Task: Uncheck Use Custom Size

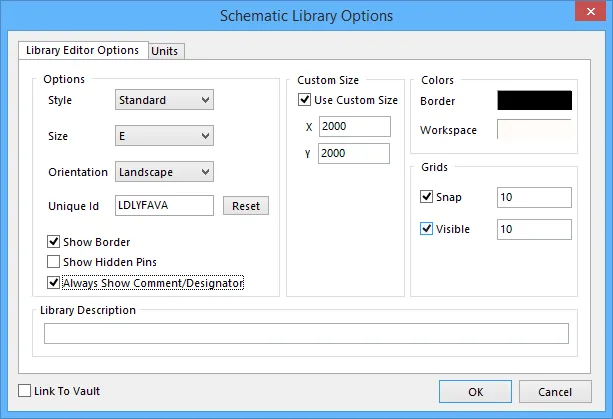Action: click(x=305, y=99)
